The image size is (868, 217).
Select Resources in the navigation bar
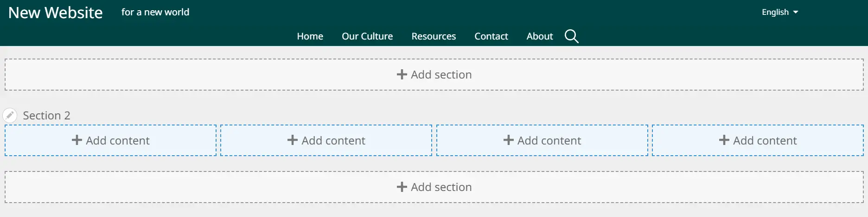click(434, 36)
